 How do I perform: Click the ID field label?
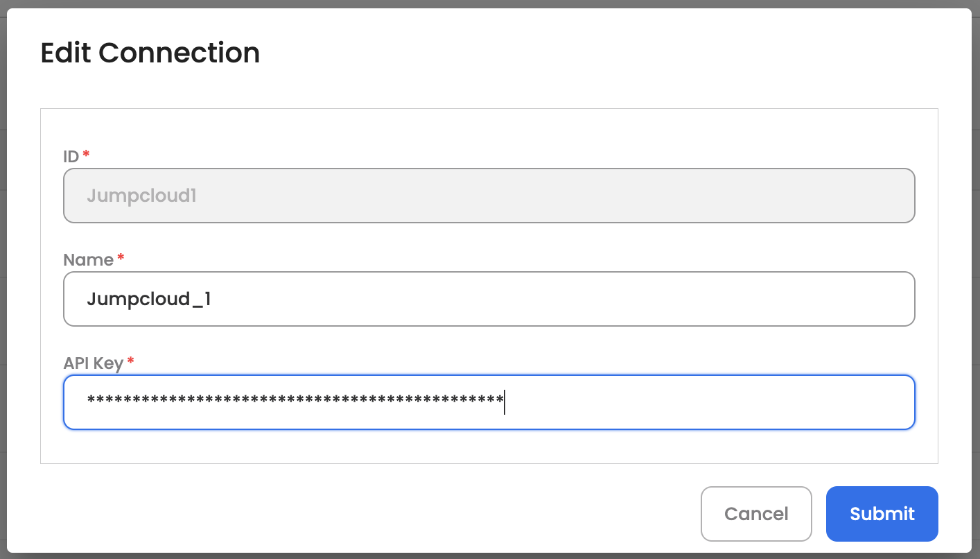(x=71, y=157)
